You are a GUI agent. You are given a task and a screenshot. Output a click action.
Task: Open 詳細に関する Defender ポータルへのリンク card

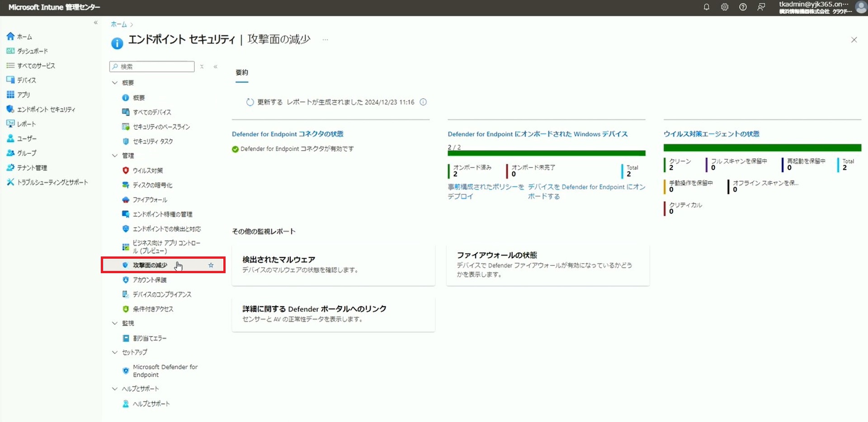click(x=333, y=314)
